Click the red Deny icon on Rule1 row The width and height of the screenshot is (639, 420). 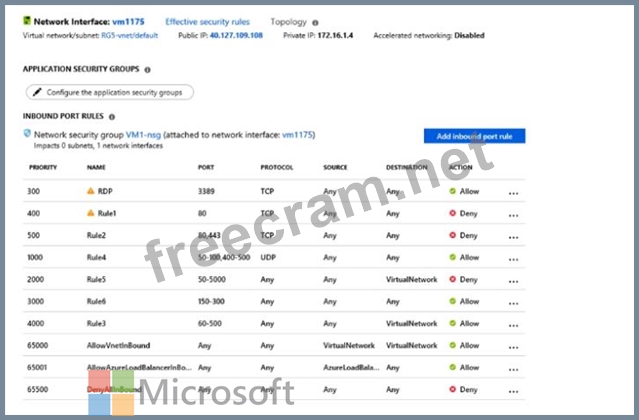[x=452, y=213]
